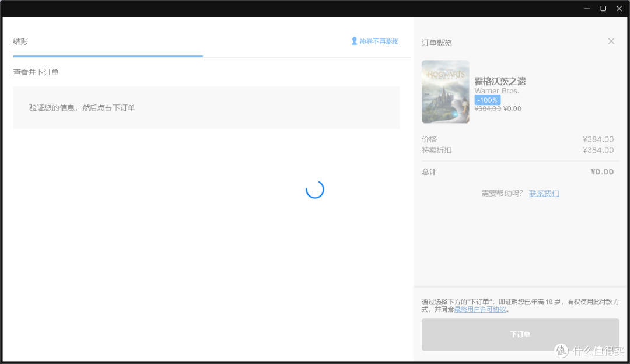Click the 查看并下订单 heading

(x=36, y=72)
